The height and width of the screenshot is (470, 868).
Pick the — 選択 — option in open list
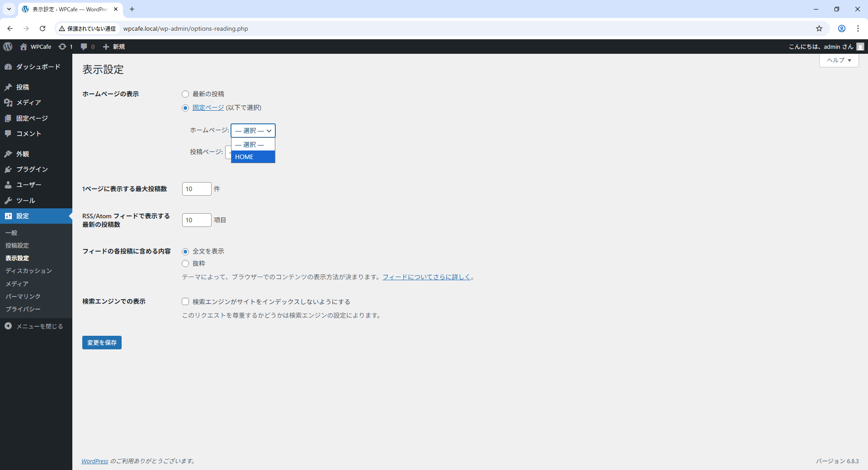click(253, 145)
